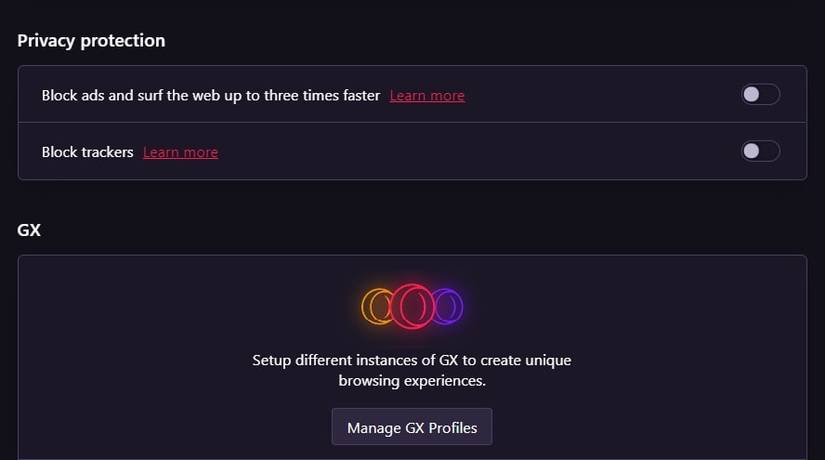Image resolution: width=825 pixels, height=460 pixels.
Task: Click the orange ring in GX logo
Action: click(377, 305)
